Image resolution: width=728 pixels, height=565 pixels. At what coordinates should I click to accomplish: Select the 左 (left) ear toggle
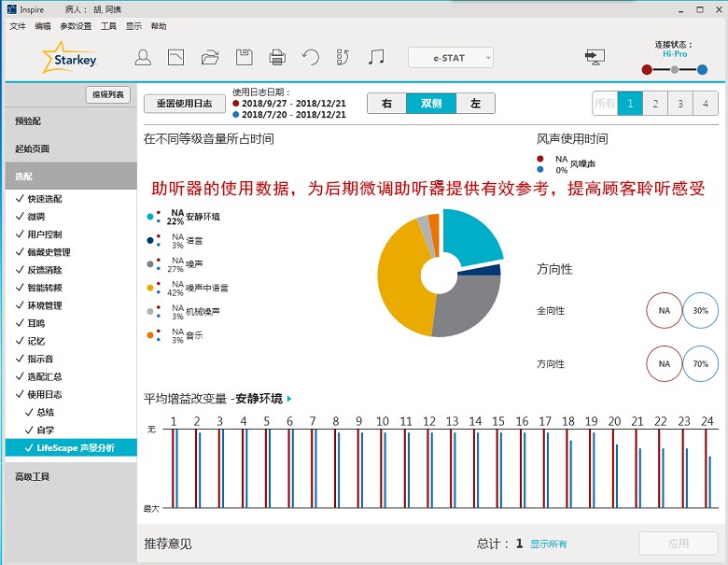point(475,104)
